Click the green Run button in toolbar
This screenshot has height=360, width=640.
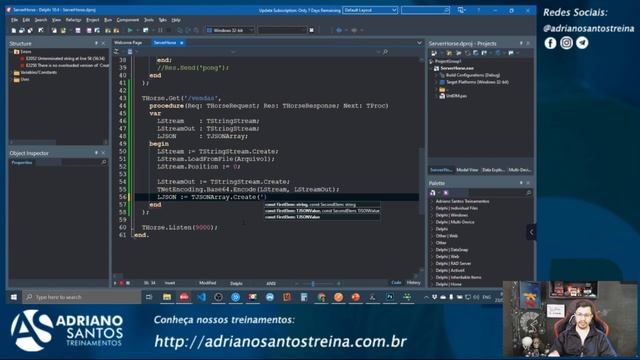[130, 30]
